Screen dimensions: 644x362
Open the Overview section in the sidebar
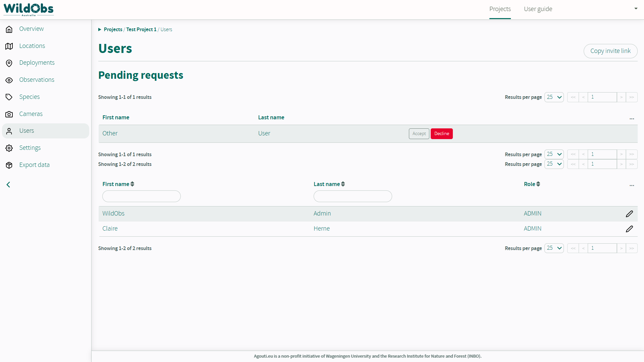[x=32, y=29]
